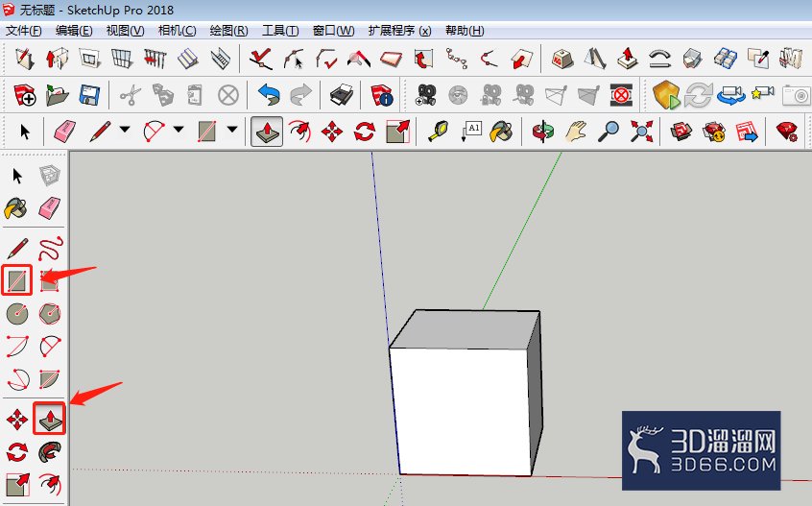812x506 pixels.
Task: Select the Orbit tool
Action: click(542, 132)
